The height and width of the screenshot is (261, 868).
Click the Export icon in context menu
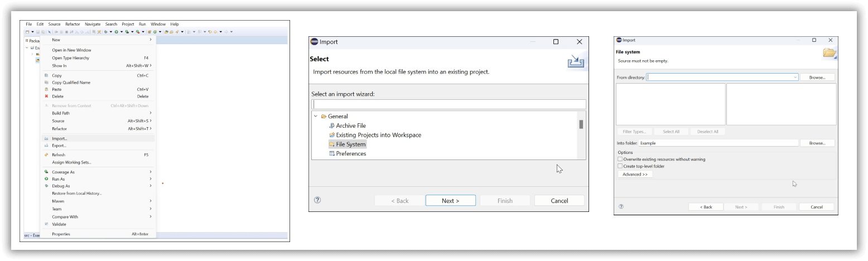46,146
